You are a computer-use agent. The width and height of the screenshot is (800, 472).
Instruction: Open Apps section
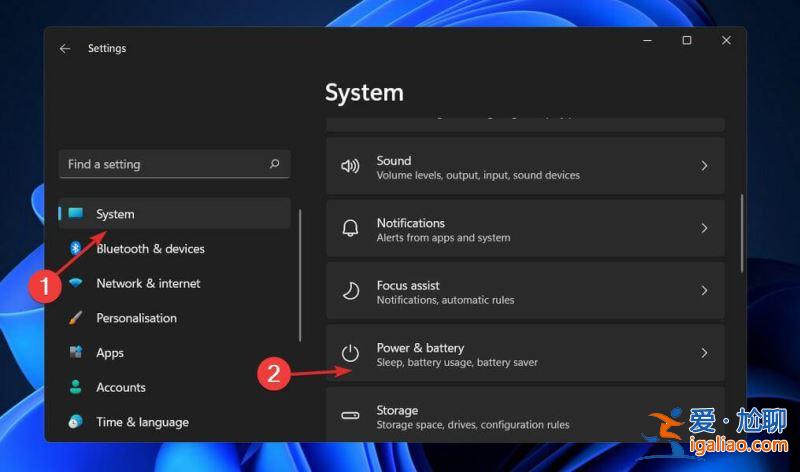click(174, 352)
